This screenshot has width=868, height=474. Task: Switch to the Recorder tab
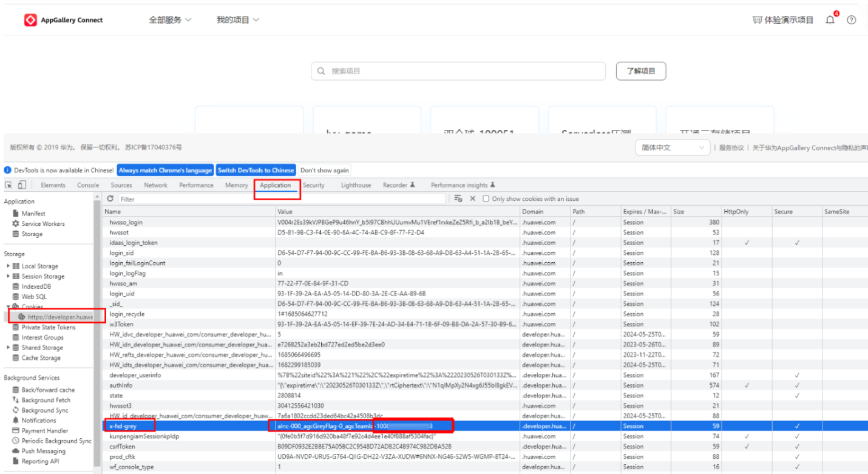[x=399, y=185]
